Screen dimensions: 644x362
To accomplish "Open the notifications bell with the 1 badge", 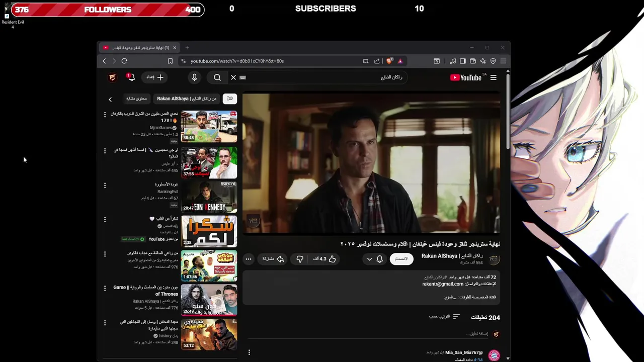I will (130, 77).
